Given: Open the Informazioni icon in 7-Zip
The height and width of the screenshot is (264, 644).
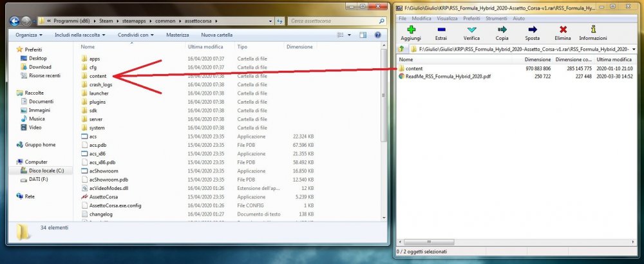Looking at the screenshot, I should [x=593, y=30].
